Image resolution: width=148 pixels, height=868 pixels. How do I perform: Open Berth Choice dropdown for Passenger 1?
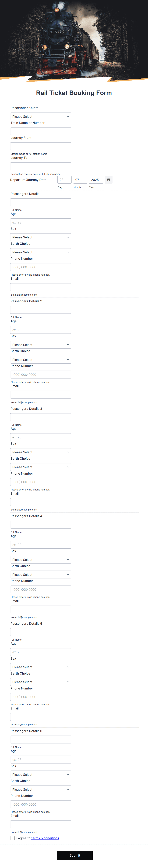coord(41,252)
